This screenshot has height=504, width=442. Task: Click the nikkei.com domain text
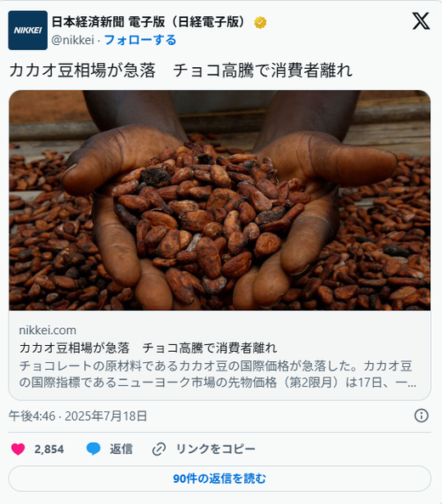pos(48,330)
